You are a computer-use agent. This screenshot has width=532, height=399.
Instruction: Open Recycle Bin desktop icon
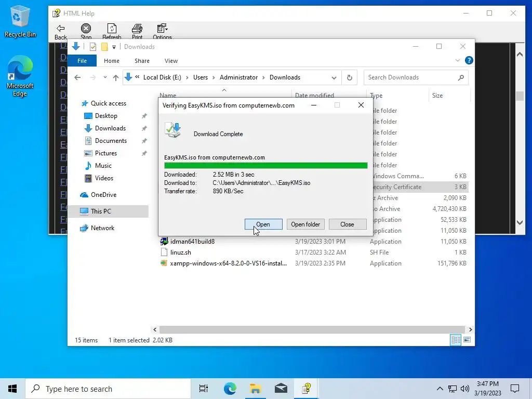tap(20, 22)
